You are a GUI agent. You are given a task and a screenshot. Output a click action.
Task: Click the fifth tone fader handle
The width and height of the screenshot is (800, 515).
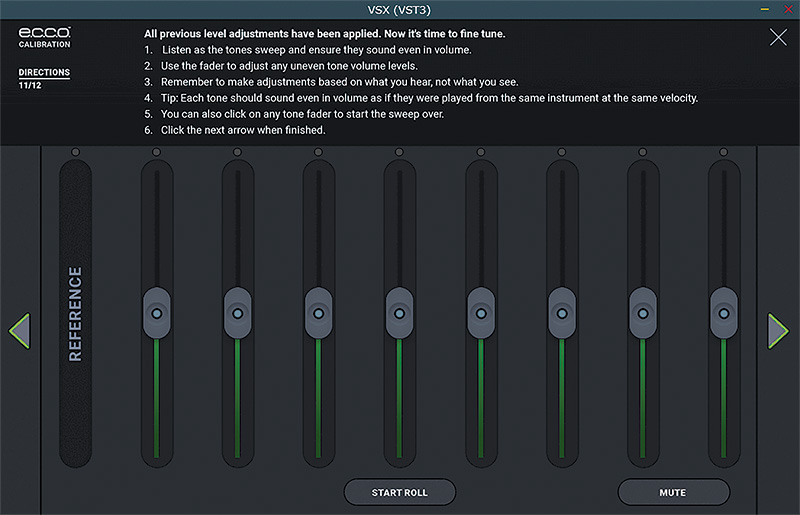point(481,313)
